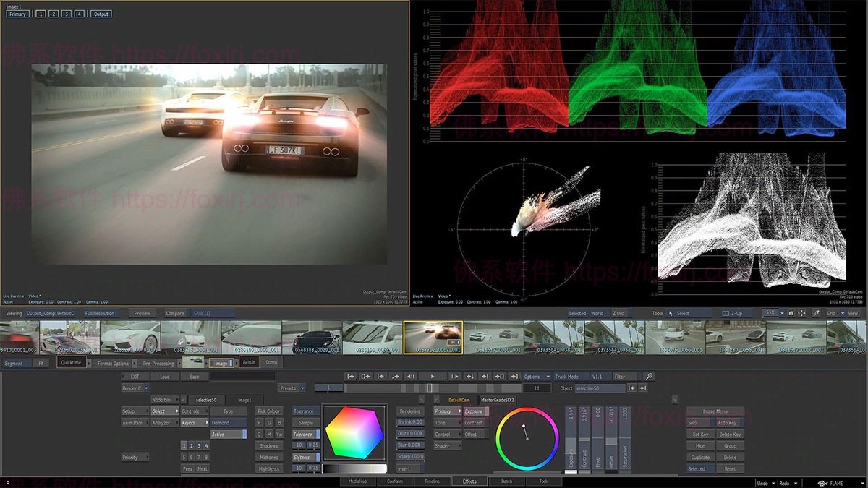Select the eyedropper color picker icon
Screen dimensions: 868x488
click(x=816, y=313)
